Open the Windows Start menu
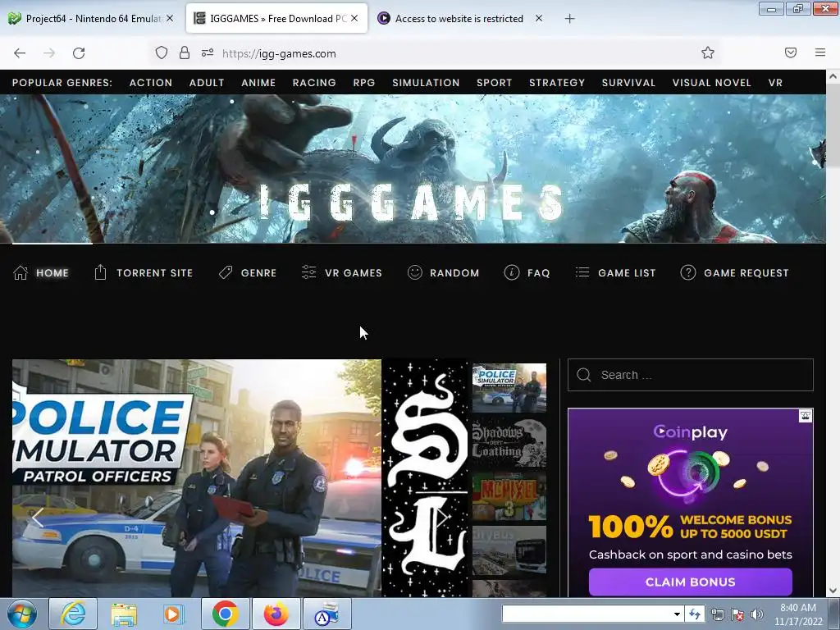Screen dimensions: 840x630 pos(22,614)
